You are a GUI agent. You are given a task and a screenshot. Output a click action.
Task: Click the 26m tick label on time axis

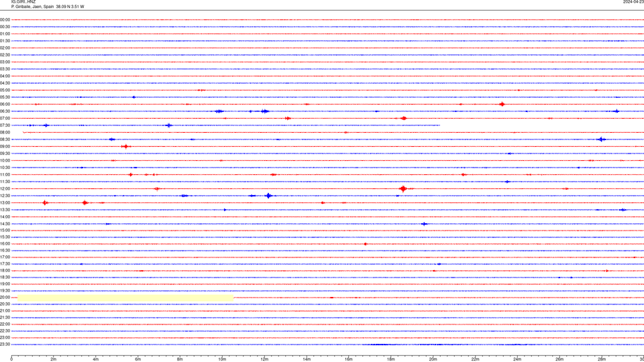click(559, 359)
